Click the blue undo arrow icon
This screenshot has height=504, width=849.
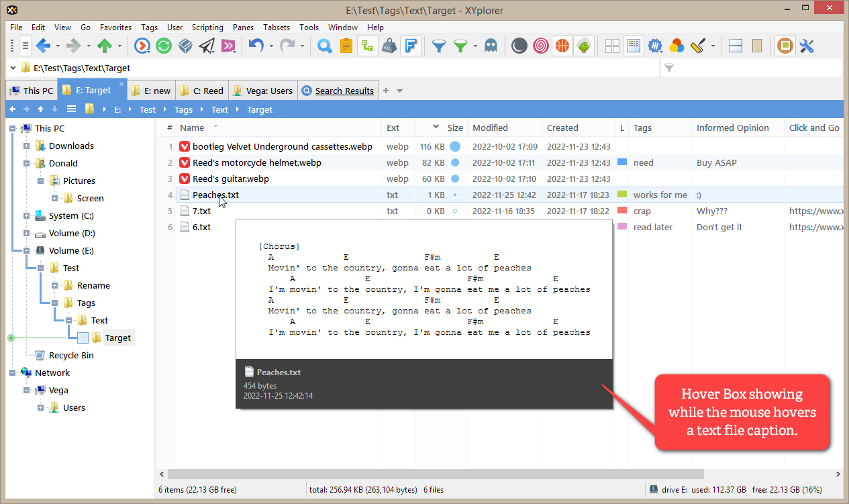256,46
